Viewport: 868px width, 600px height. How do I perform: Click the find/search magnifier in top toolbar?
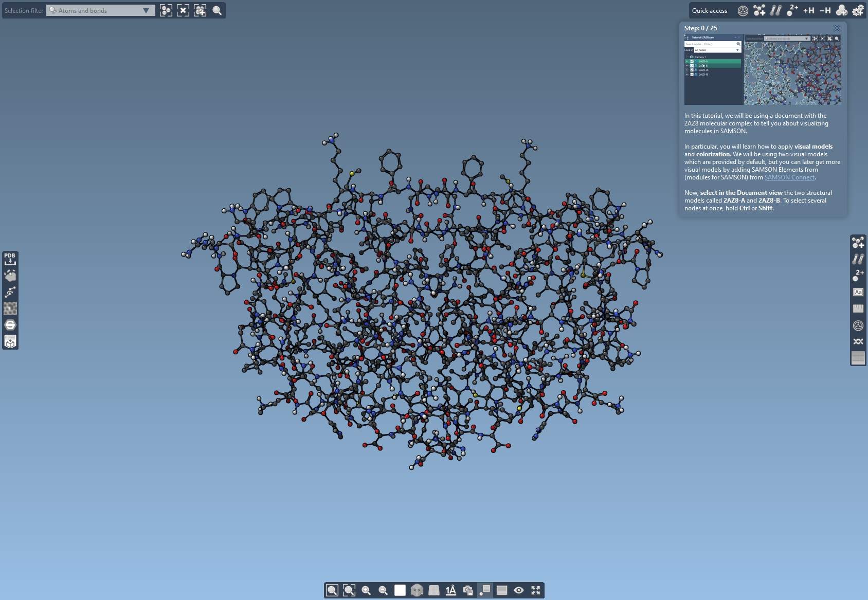(x=217, y=10)
